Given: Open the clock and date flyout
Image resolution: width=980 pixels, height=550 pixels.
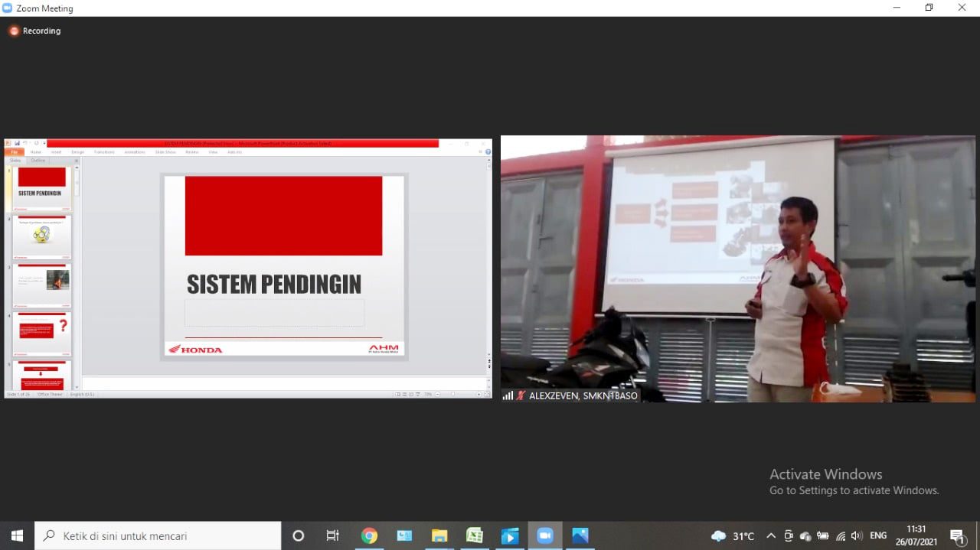Looking at the screenshot, I should 916,535.
